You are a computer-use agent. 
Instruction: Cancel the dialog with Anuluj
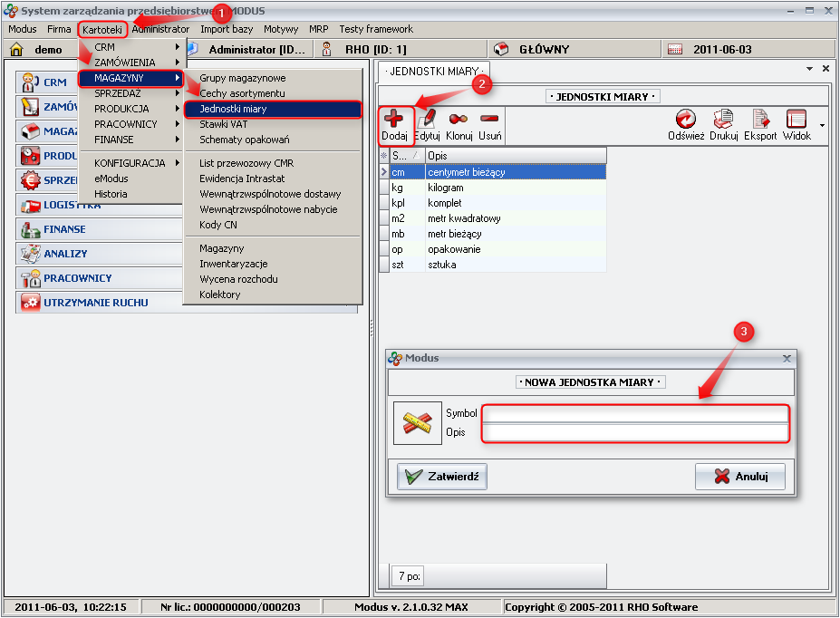pos(739,476)
